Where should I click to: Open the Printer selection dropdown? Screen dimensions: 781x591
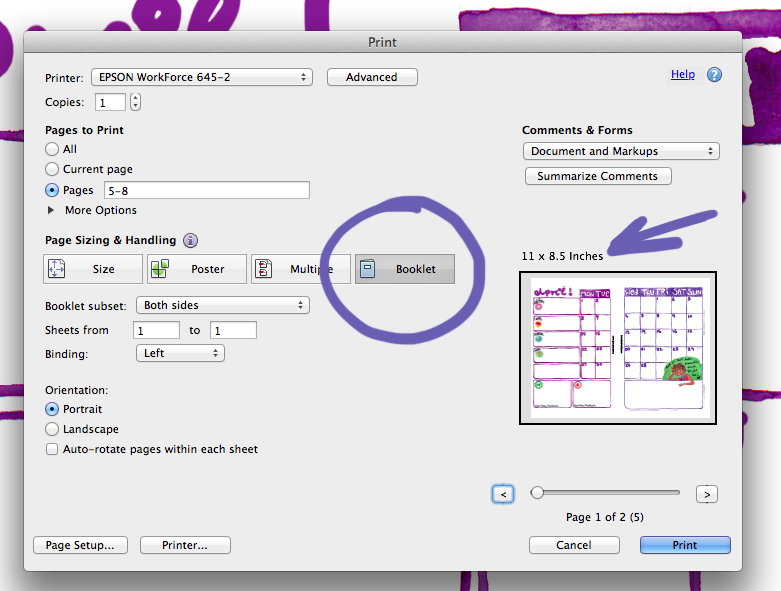tap(201, 77)
